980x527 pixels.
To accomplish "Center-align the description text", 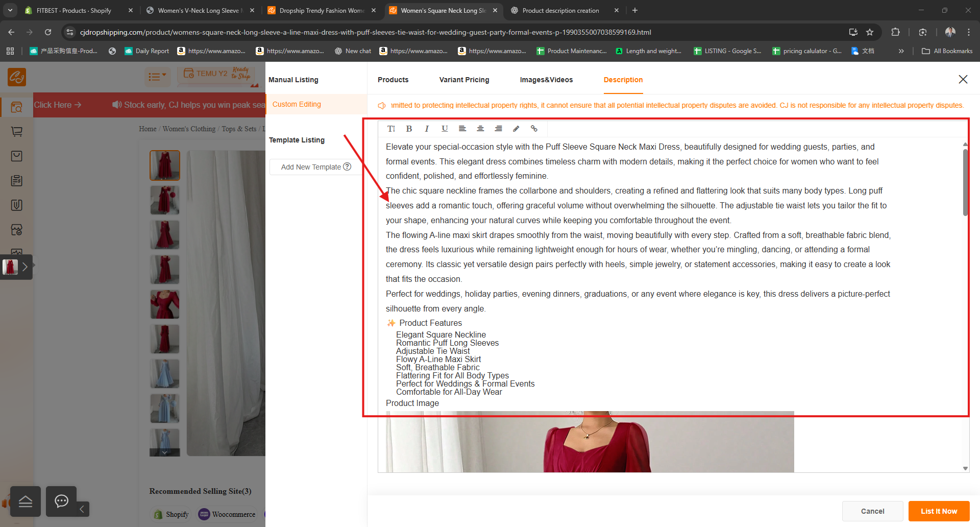I will tap(480, 129).
